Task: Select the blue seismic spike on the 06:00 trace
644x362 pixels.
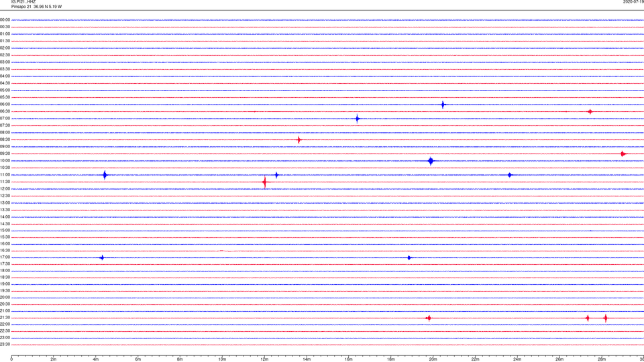Action: pyautogui.click(x=443, y=105)
